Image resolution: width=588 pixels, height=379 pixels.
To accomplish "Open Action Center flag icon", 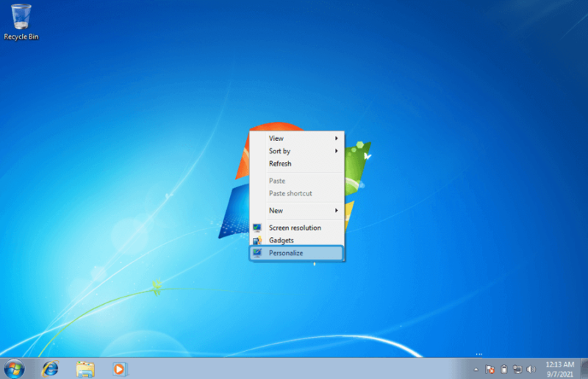I will click(490, 369).
